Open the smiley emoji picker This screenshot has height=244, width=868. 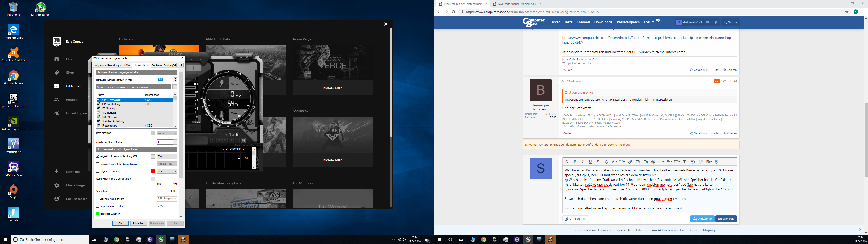(653, 162)
